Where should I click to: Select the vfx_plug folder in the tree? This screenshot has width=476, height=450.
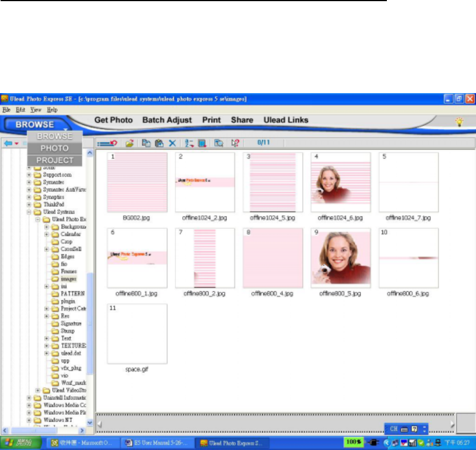[71, 368]
